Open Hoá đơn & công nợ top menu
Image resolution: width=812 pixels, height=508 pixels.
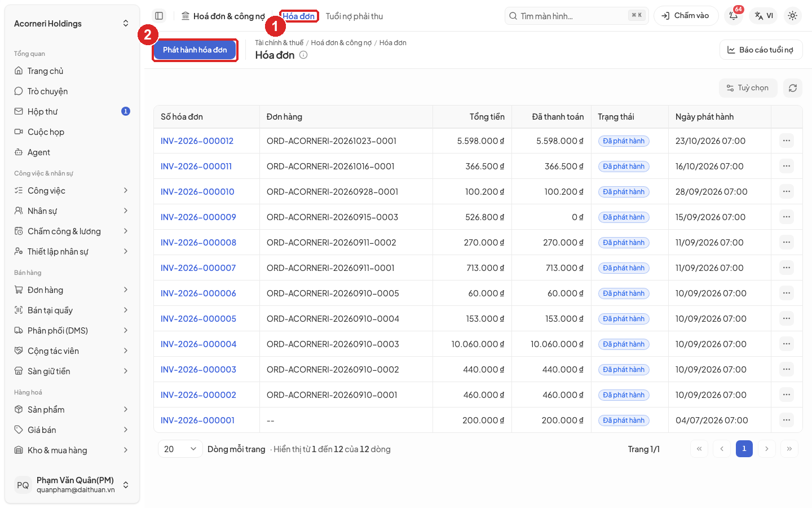[x=223, y=16]
